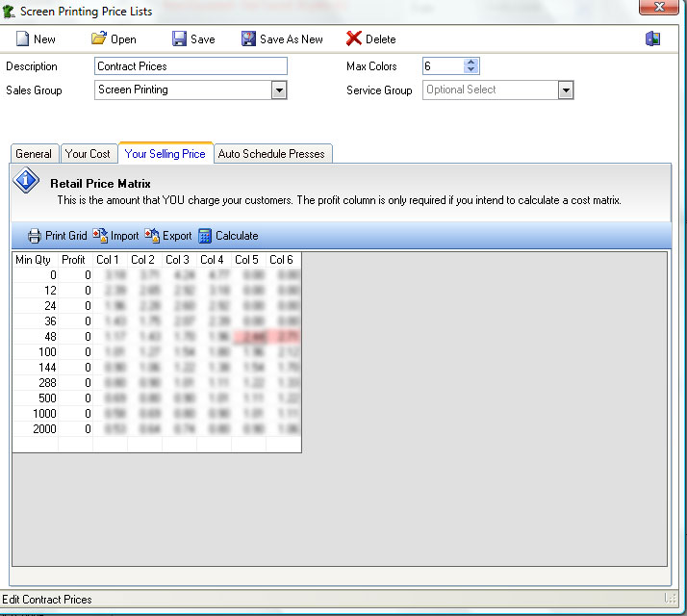
Task: Click the exit door icon at top right
Action: point(653,39)
